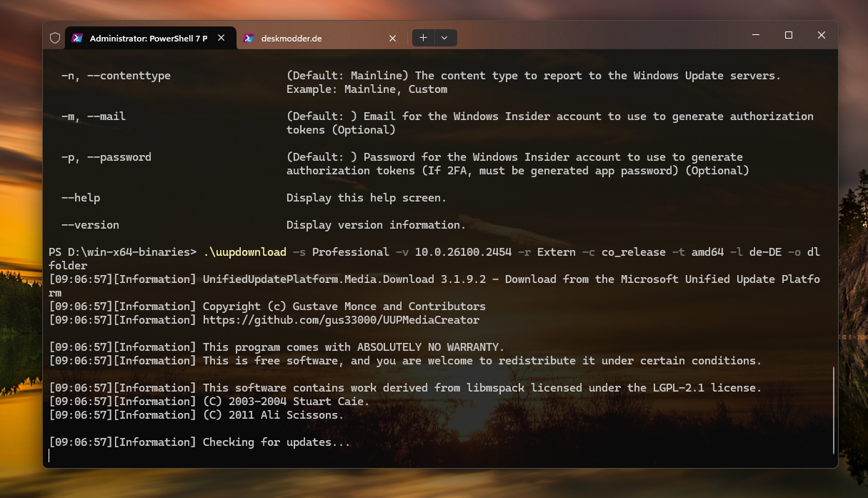Click the '-p, --password' option text

click(x=106, y=157)
